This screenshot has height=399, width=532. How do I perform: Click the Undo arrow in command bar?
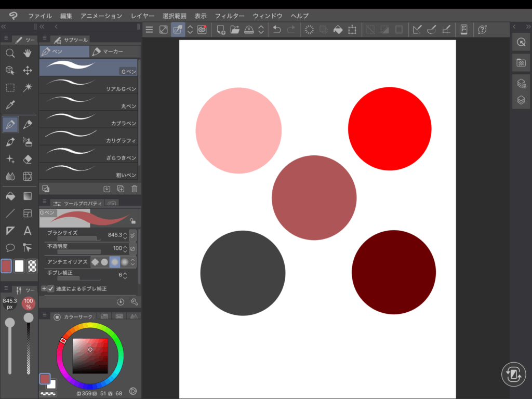[x=277, y=30]
